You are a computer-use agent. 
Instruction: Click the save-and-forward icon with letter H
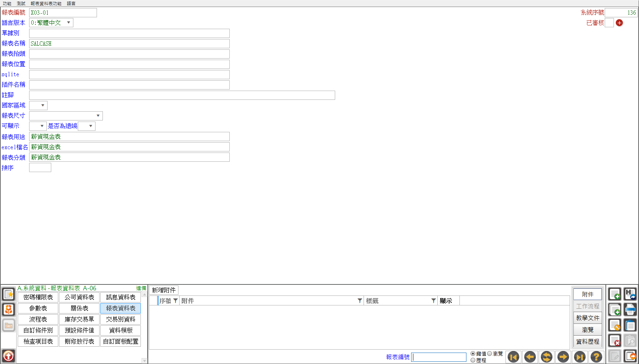click(x=630, y=294)
